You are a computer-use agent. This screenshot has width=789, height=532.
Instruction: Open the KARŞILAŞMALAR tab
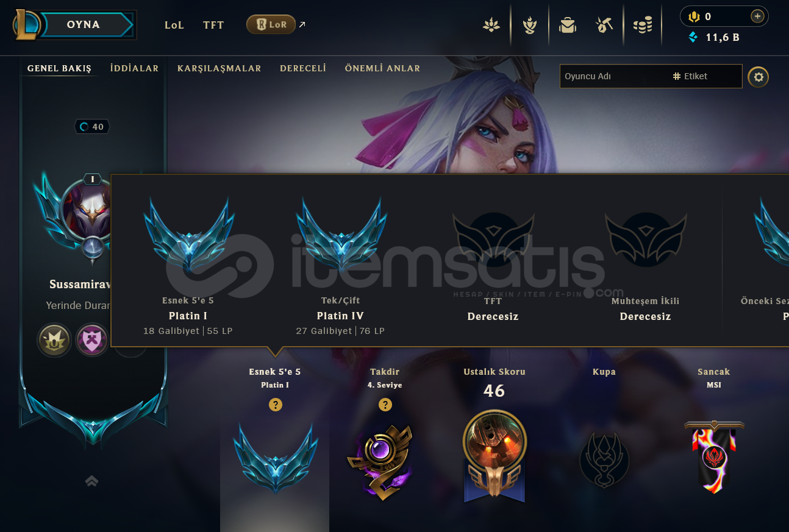coord(219,68)
